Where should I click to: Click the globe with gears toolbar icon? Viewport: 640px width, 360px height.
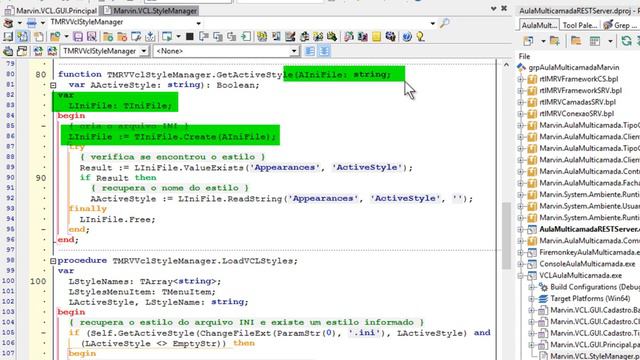click(x=391, y=37)
